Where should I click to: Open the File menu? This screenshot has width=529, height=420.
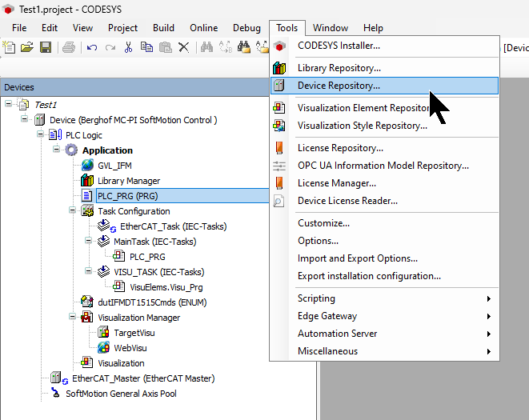click(x=19, y=28)
